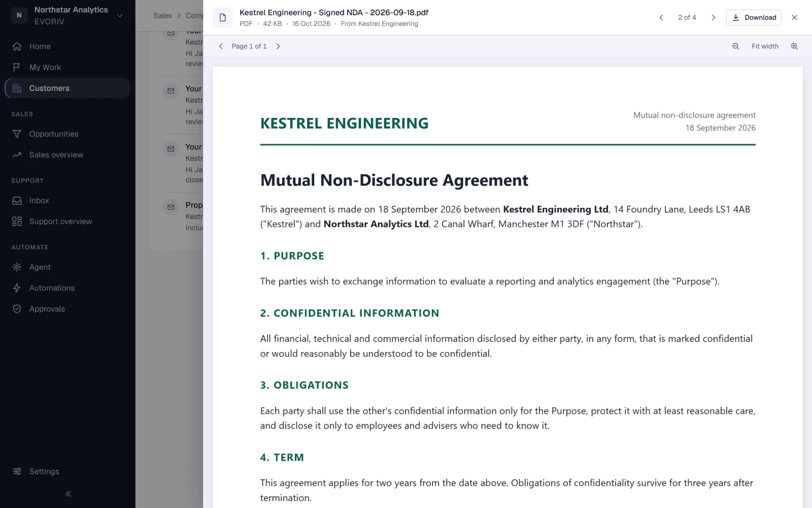
Task: Close the PDF preview panel
Action: point(794,17)
